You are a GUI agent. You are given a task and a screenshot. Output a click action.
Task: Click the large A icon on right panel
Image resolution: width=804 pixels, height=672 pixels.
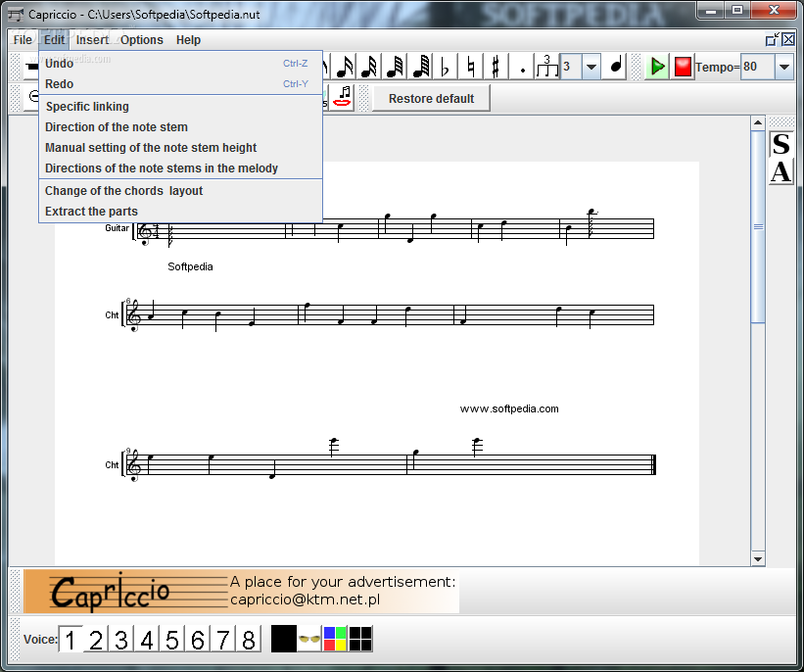(780, 171)
